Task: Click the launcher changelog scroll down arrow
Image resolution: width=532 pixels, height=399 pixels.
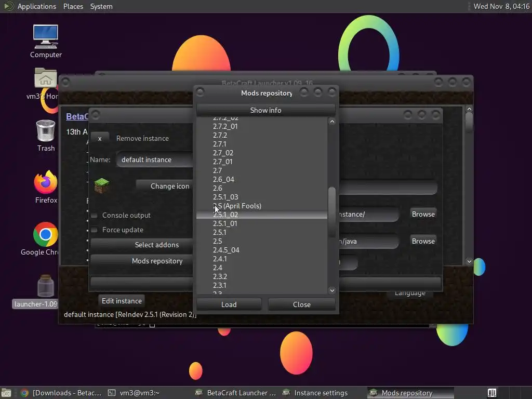Action: click(x=469, y=261)
